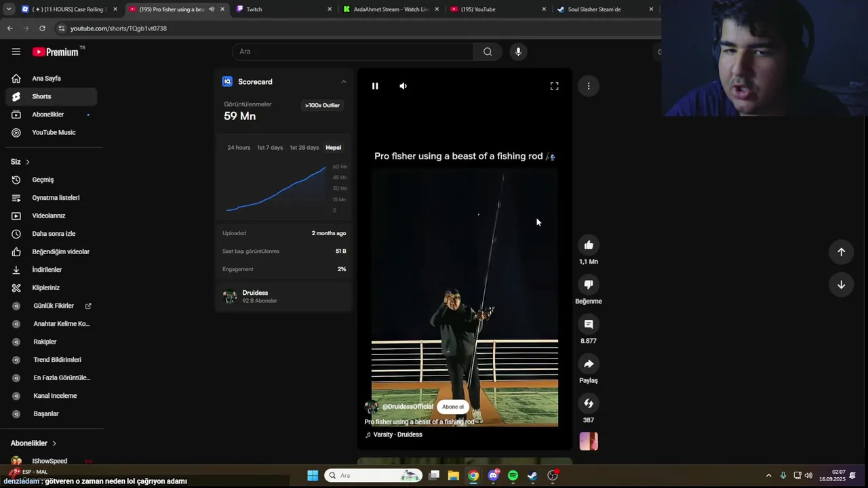Open Oynatma listeleri
The image size is (868, 488).
(52, 198)
